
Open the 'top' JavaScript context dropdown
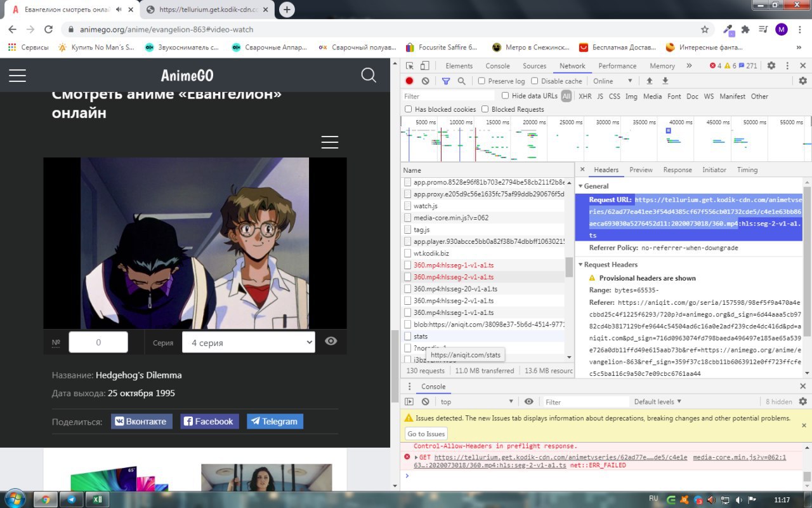click(476, 402)
